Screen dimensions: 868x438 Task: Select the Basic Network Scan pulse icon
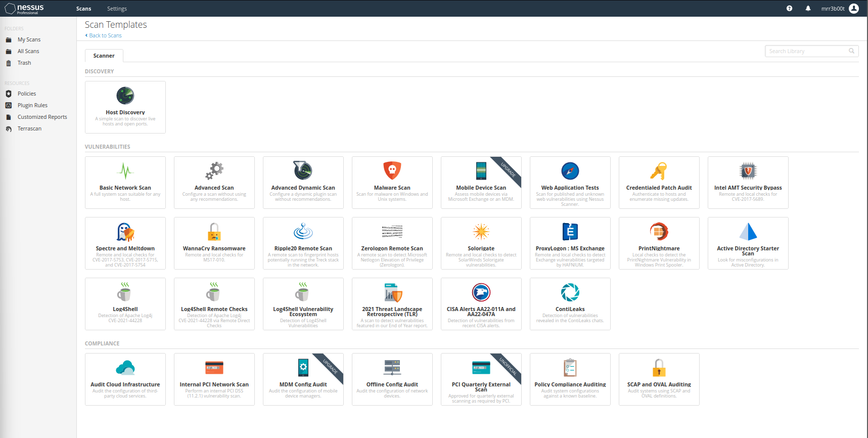click(x=125, y=171)
